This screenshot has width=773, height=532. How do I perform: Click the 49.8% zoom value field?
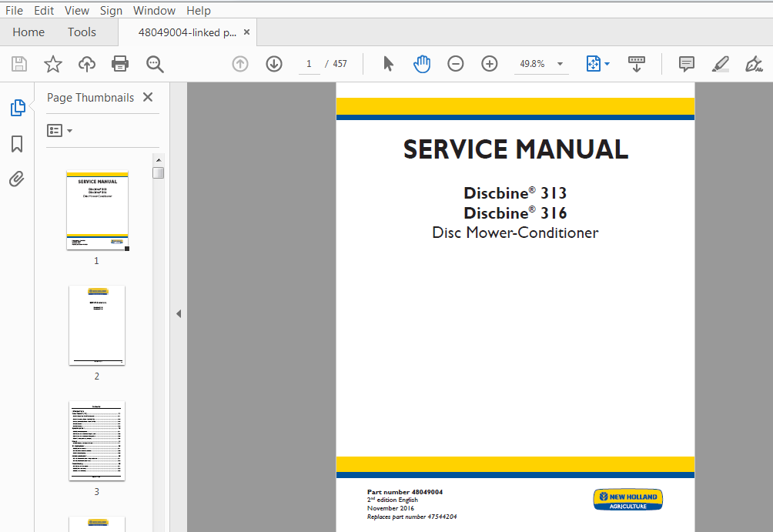(533, 64)
